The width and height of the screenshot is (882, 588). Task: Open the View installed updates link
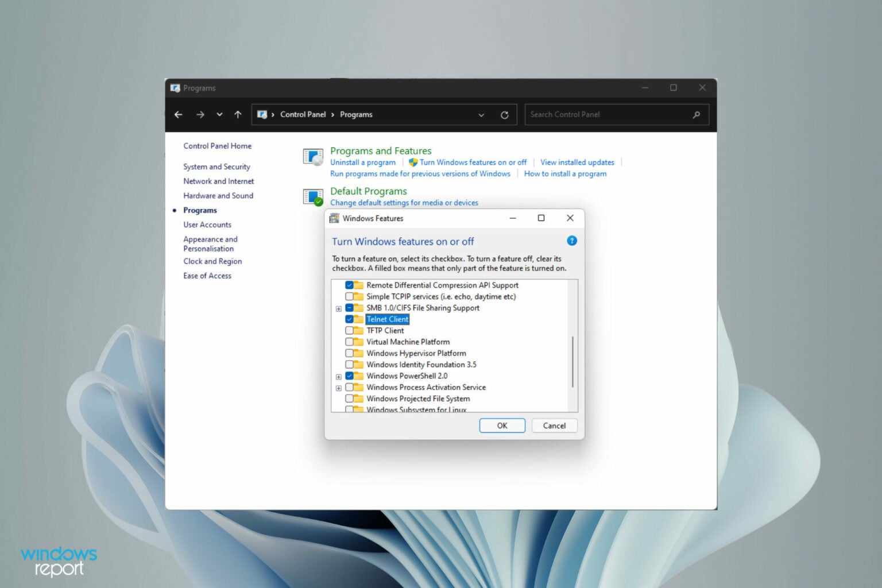[x=577, y=162]
